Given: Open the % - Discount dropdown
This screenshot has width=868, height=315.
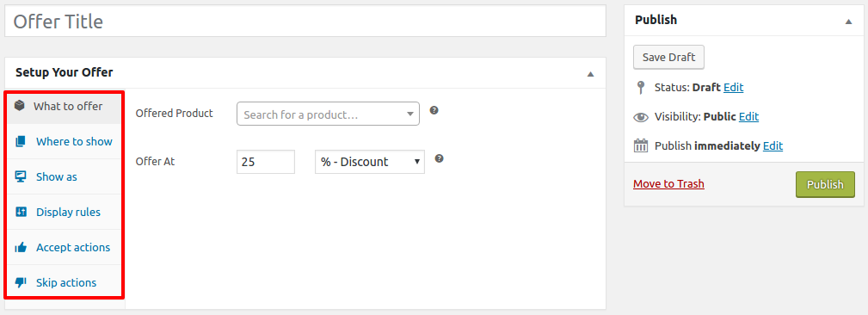Looking at the screenshot, I should (370, 162).
